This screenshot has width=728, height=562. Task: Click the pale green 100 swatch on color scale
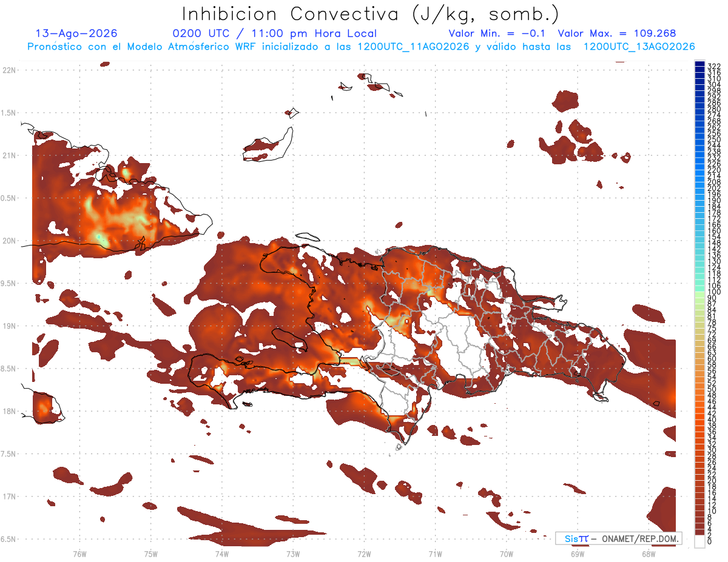(x=699, y=295)
